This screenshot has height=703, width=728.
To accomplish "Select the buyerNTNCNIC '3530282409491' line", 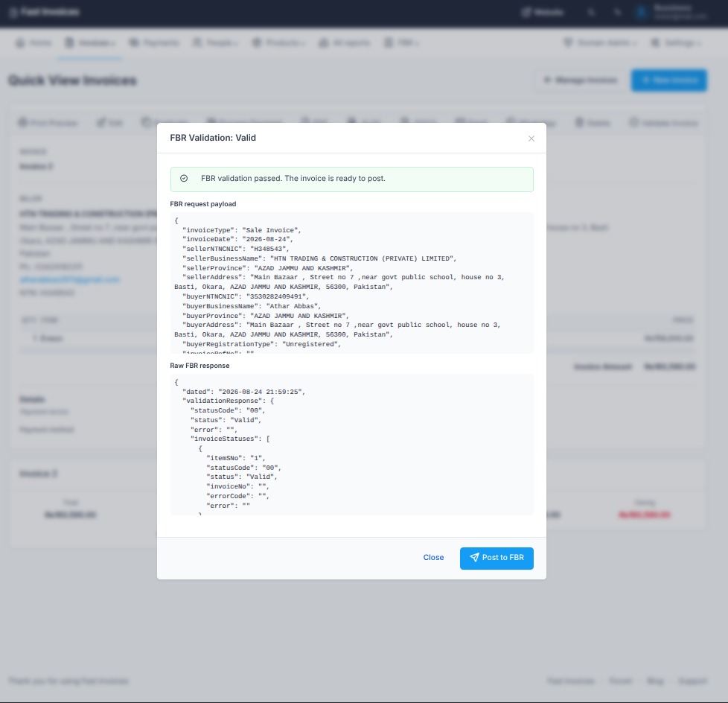I will 246,296.
